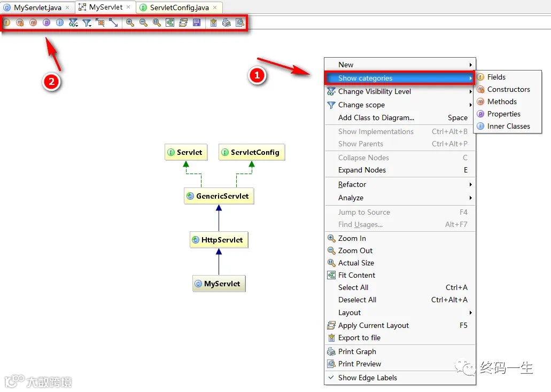Image resolution: width=551 pixels, height=392 pixels.
Task: Select the Servlet interface node
Action: [x=186, y=152]
